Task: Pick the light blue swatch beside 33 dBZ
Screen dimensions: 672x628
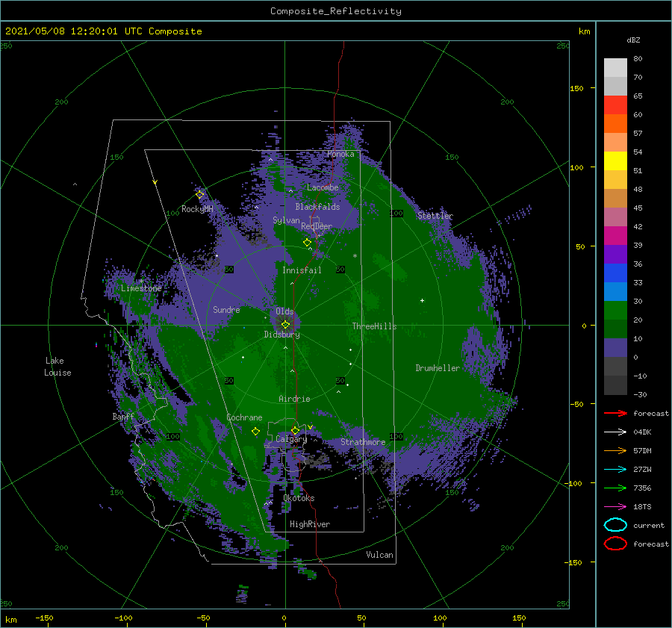Action: [615, 291]
